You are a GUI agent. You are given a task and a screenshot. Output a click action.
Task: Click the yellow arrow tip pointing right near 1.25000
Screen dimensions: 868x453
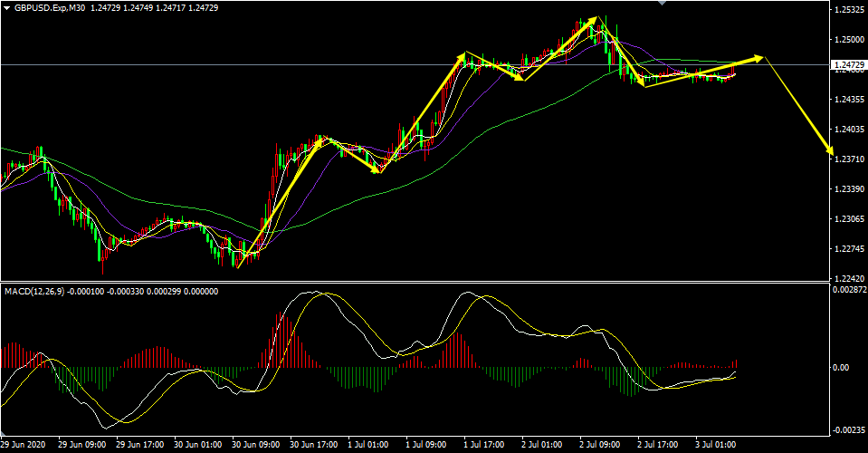pos(758,57)
